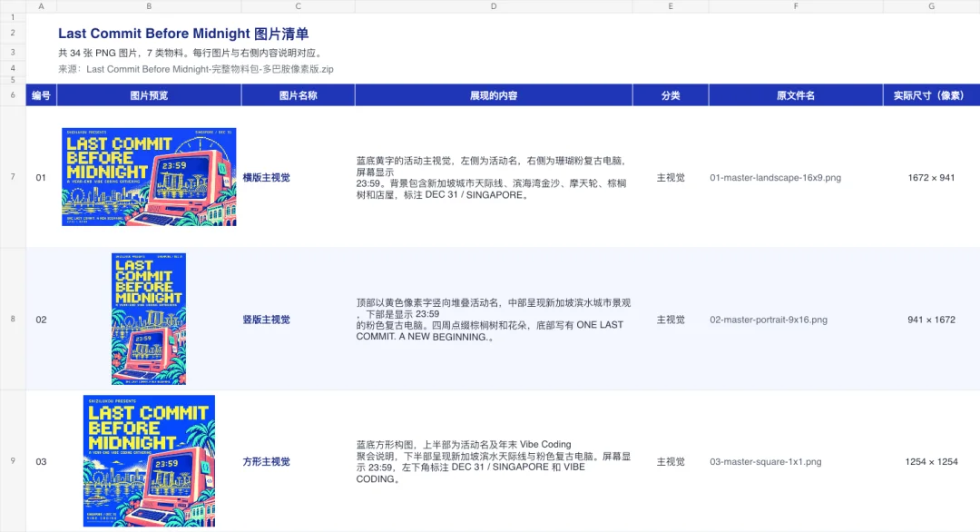The image size is (980, 532).
Task: Click the '编号' header cell
Action: pyautogui.click(x=41, y=95)
